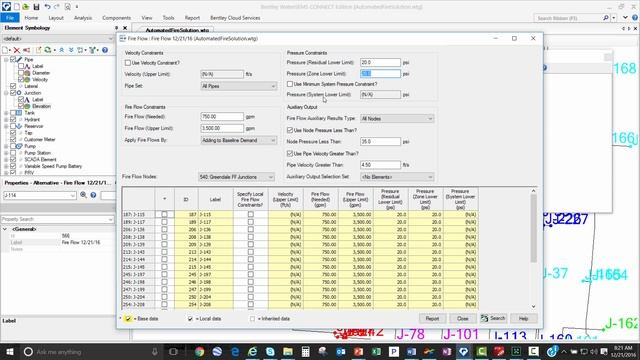Uncheck Use Pipe Velocity Greater Than
640x360 pixels.
[290, 153]
